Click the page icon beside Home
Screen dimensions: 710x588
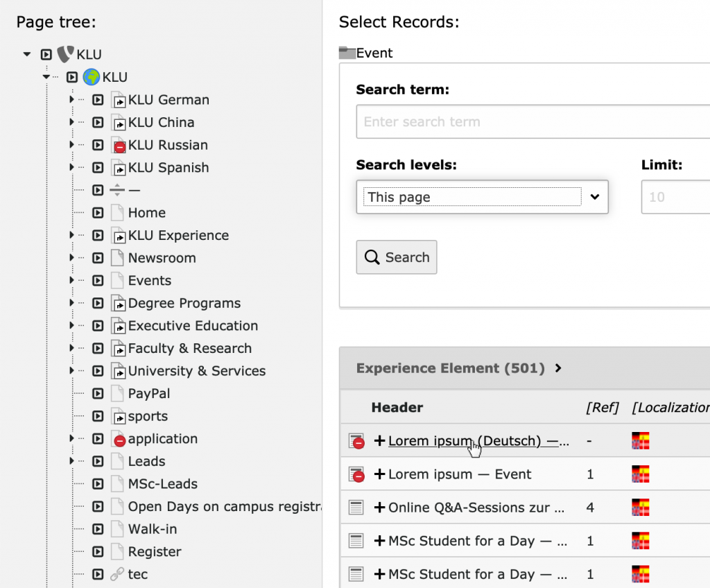point(117,213)
